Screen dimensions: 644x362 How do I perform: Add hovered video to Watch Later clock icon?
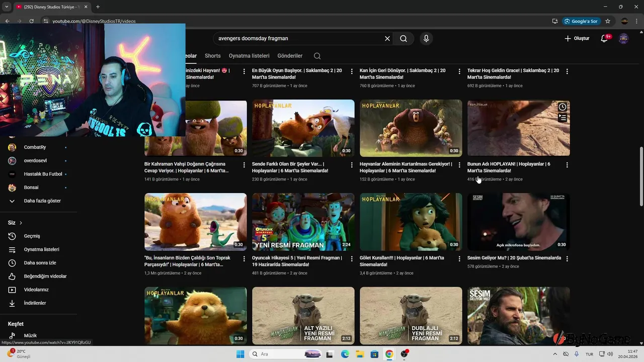pyautogui.click(x=562, y=107)
